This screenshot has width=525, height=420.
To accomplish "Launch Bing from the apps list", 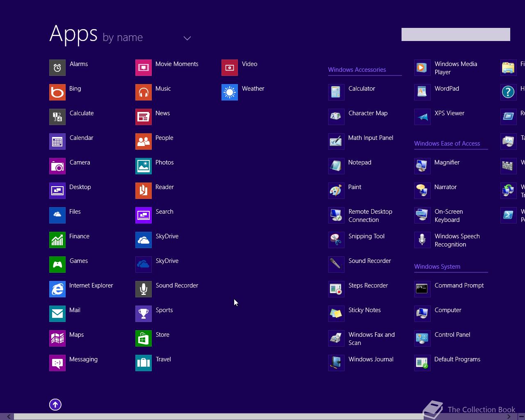I will [57, 92].
